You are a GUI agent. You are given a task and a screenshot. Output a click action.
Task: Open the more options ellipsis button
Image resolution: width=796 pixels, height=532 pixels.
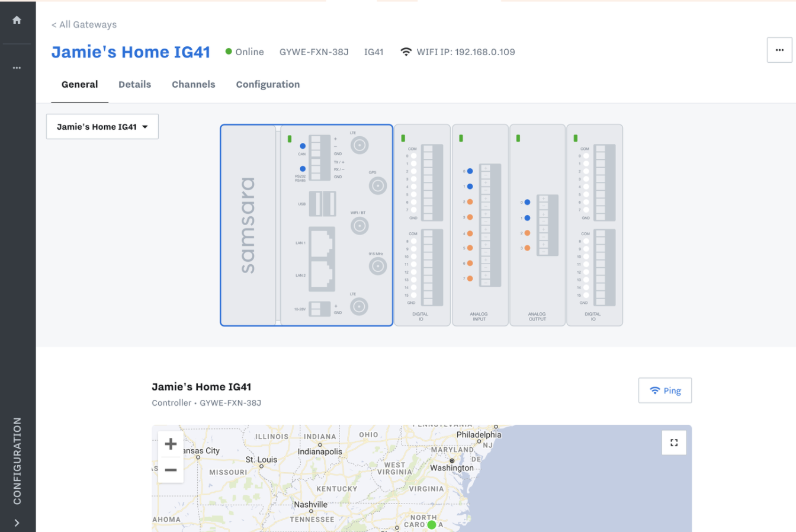[x=779, y=50]
